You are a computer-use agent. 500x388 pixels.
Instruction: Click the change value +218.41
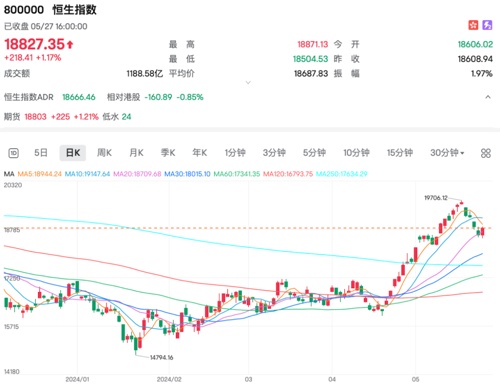click(18, 58)
